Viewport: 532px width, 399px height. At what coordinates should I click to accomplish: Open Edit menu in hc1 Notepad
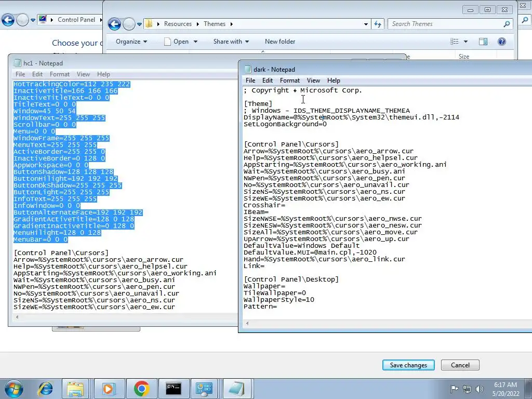tap(37, 74)
